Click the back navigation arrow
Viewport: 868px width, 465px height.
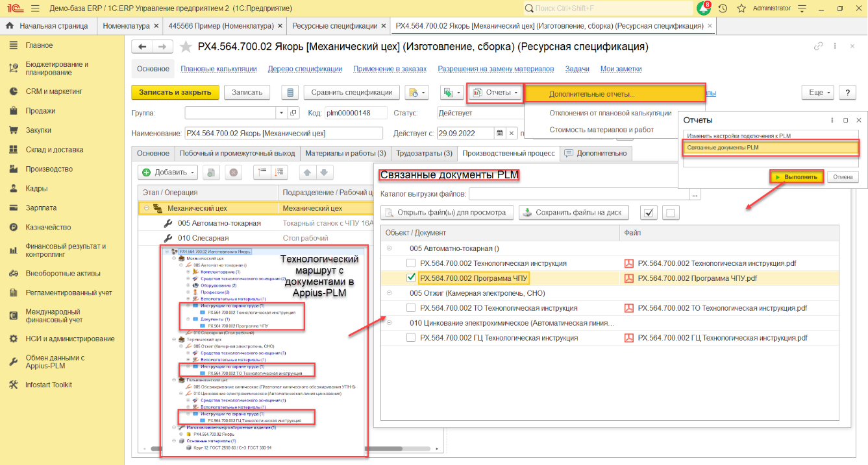[142, 47]
